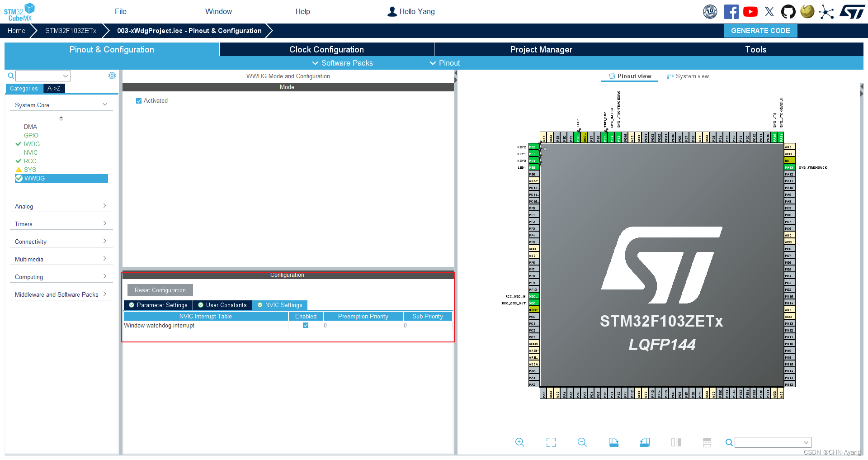Fit the chip to view area
Screen dimensions: 868x460
(x=551, y=442)
